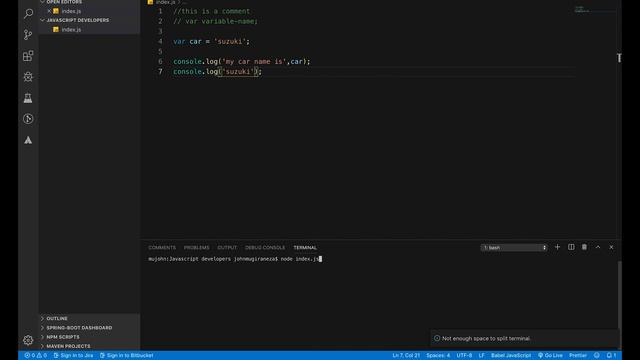Select the Terminal panel tab
This screenshot has height=360, width=640.
click(x=305, y=248)
